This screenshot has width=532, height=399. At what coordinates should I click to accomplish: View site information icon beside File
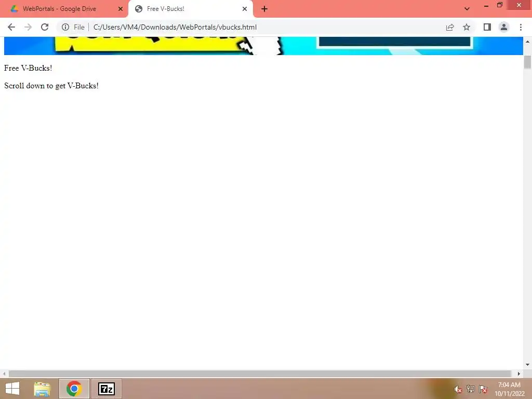[x=65, y=27]
